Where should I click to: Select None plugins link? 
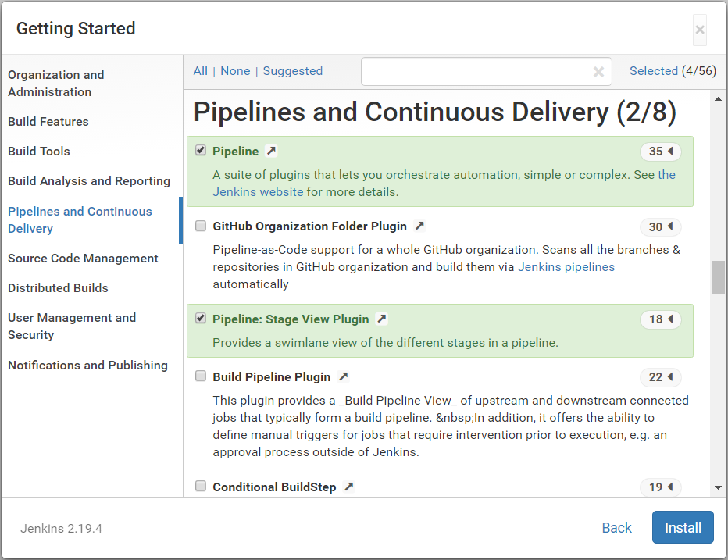pos(235,71)
